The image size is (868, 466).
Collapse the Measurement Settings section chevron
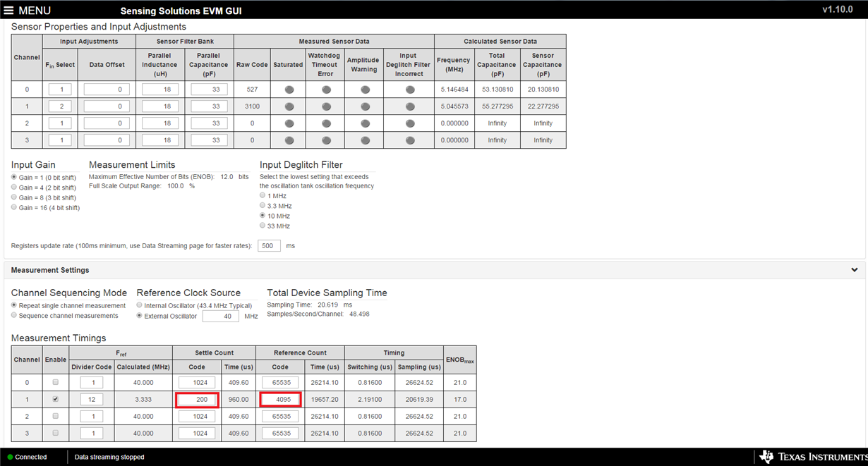(x=855, y=270)
